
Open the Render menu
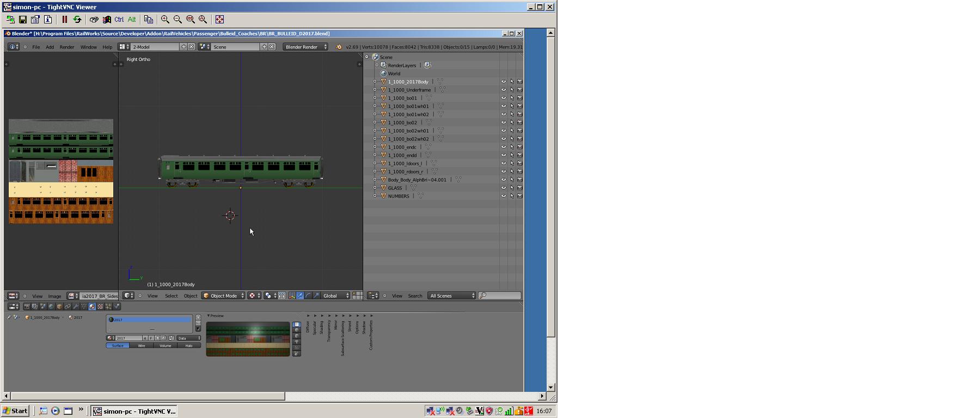click(x=67, y=47)
